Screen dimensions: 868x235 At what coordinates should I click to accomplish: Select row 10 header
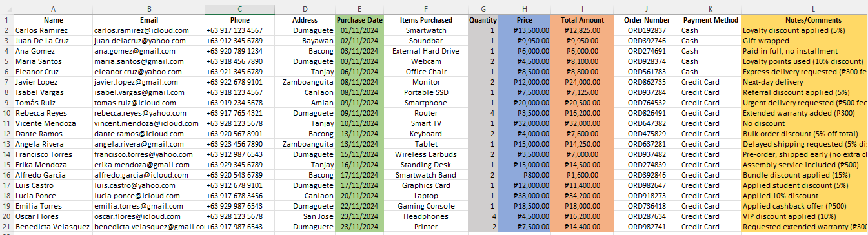(x=6, y=113)
